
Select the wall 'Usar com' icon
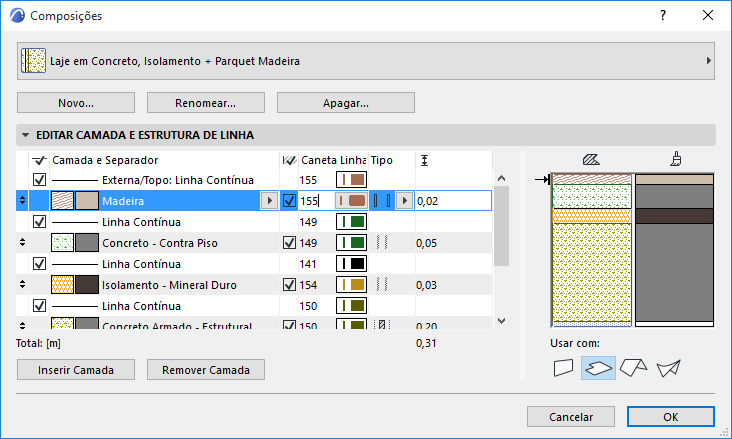pos(563,368)
